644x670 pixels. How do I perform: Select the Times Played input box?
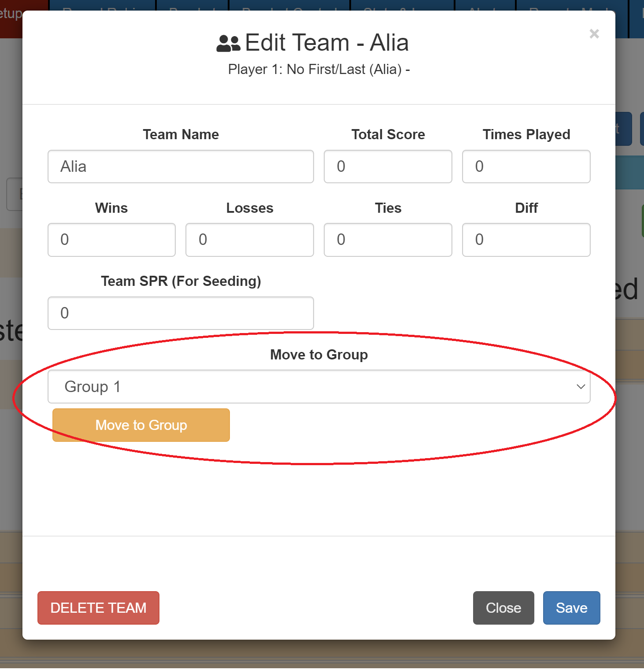tap(526, 167)
